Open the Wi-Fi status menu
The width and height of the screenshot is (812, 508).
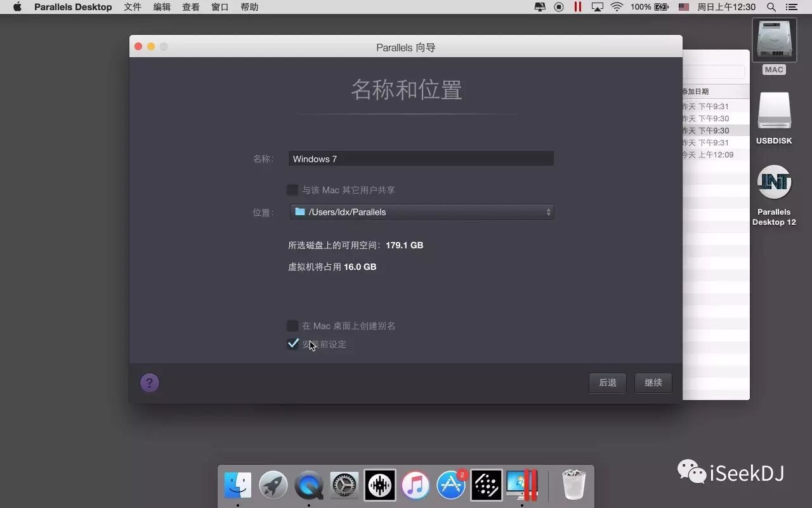617,7
